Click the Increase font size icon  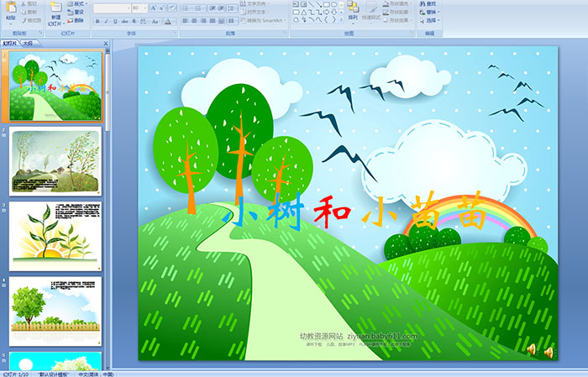click(151, 8)
